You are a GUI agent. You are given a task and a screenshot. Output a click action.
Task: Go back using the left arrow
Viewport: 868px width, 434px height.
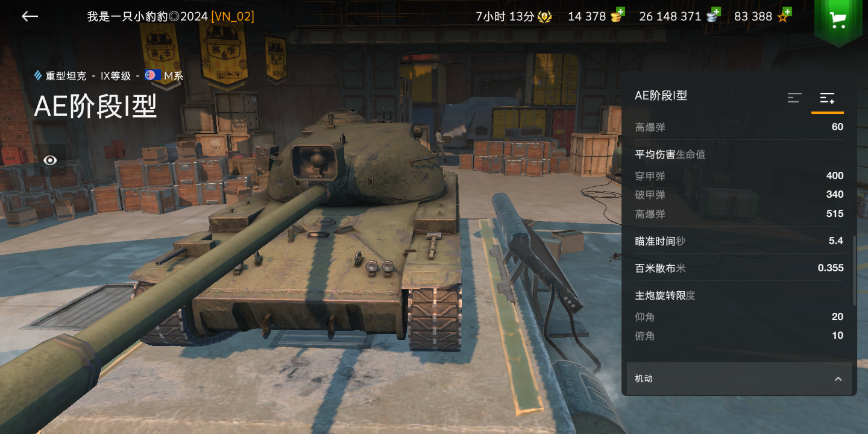(30, 16)
